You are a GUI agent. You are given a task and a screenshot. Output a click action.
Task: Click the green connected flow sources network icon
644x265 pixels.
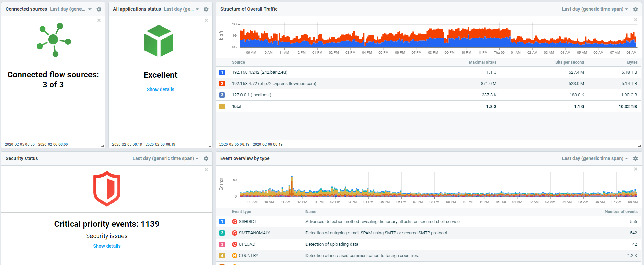click(54, 40)
